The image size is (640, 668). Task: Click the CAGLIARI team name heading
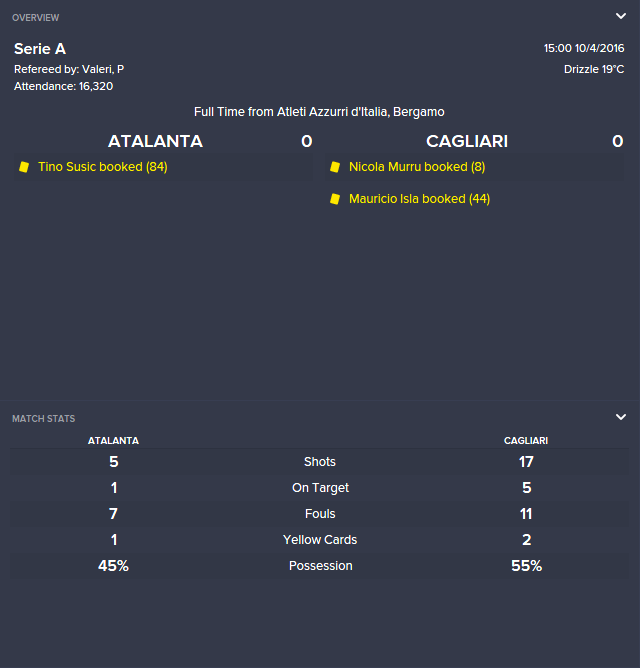point(468,141)
